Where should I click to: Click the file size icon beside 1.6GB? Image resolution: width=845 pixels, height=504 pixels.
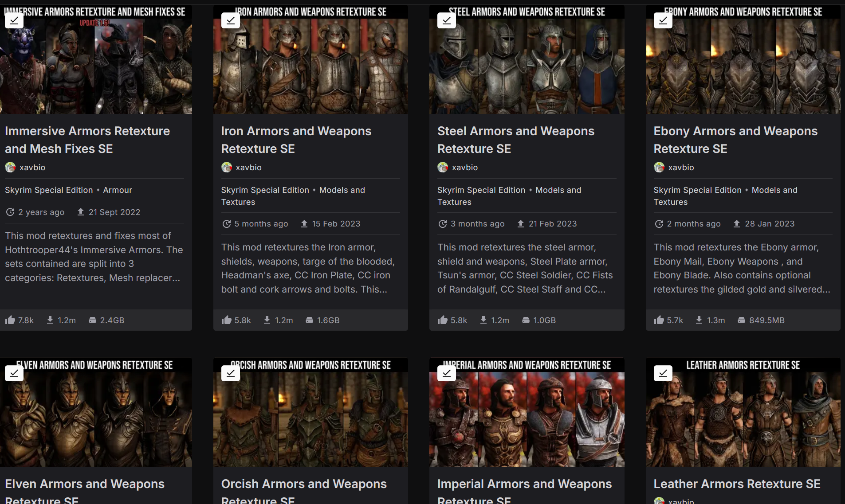point(310,320)
